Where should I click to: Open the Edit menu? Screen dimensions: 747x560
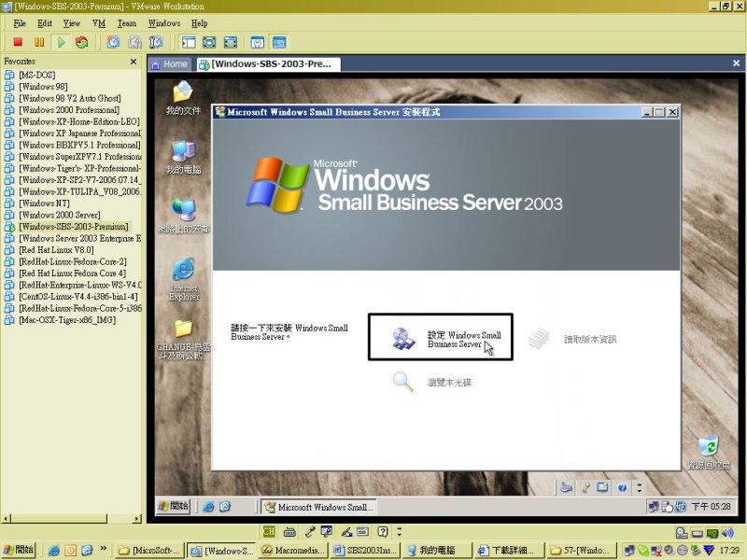45,23
